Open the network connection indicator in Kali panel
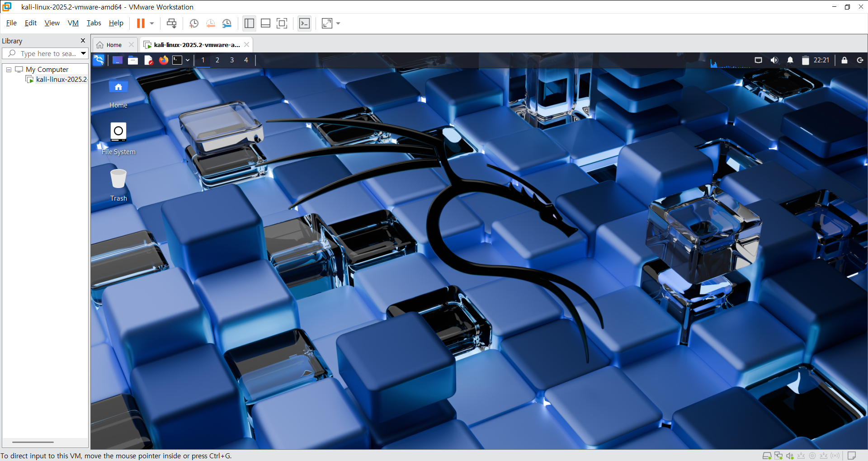This screenshot has height=461, width=868. (759, 60)
